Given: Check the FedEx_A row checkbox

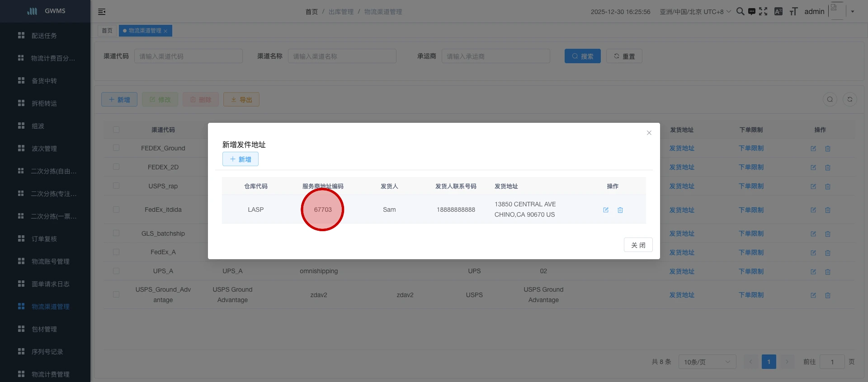Looking at the screenshot, I should point(116,252).
